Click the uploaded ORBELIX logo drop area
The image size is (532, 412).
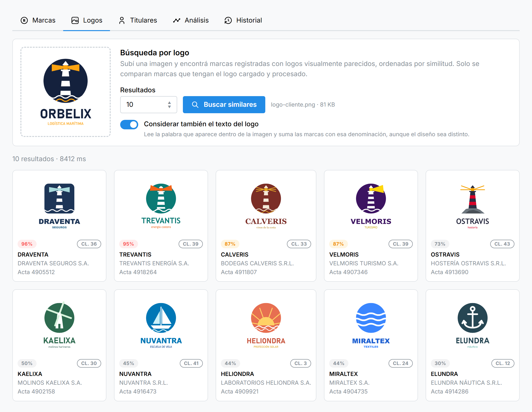(66, 92)
